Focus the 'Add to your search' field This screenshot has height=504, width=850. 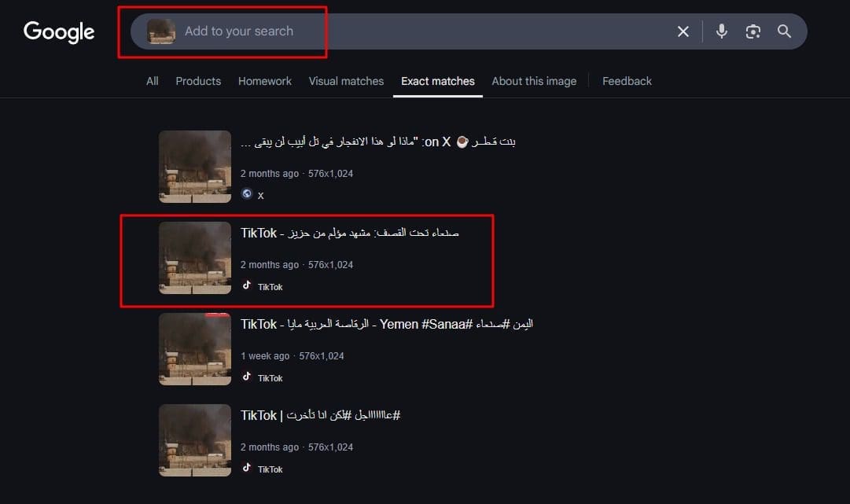coord(423,31)
